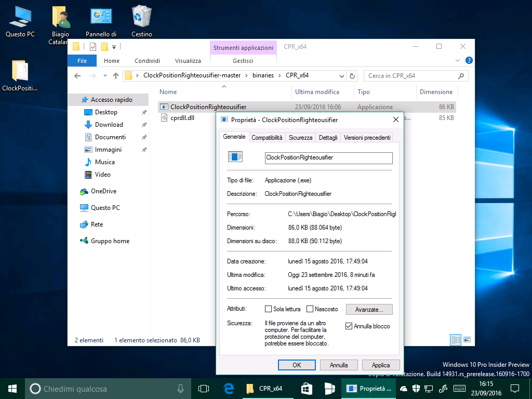
Task: Select Download in quick access sidebar
Action: 109,125
